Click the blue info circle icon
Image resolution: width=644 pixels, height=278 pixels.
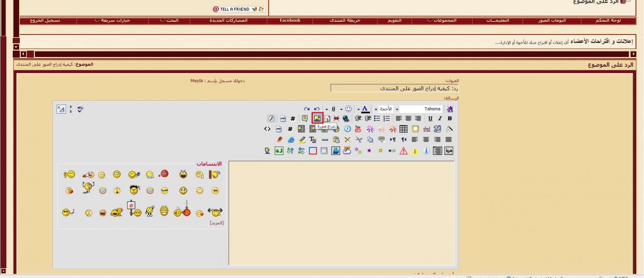(426, 151)
